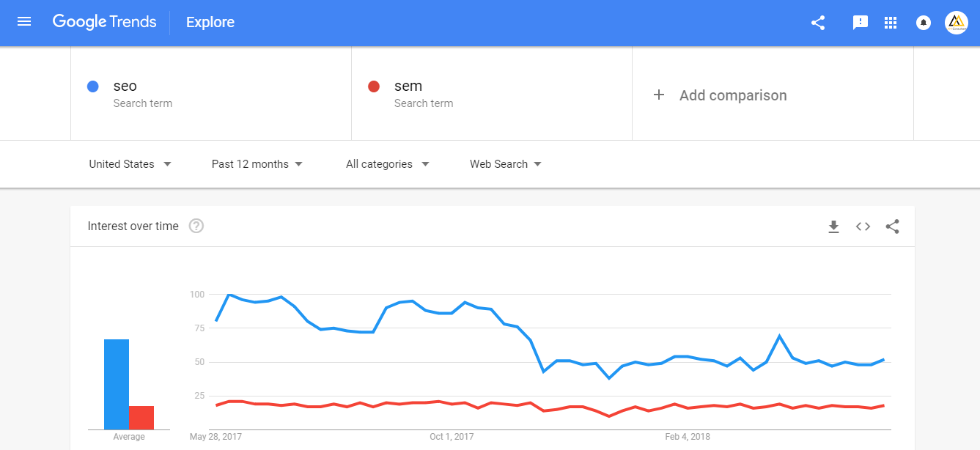Screen dimensions: 980x450
Task: Share the trends comparison from the top bar
Action: [817, 22]
